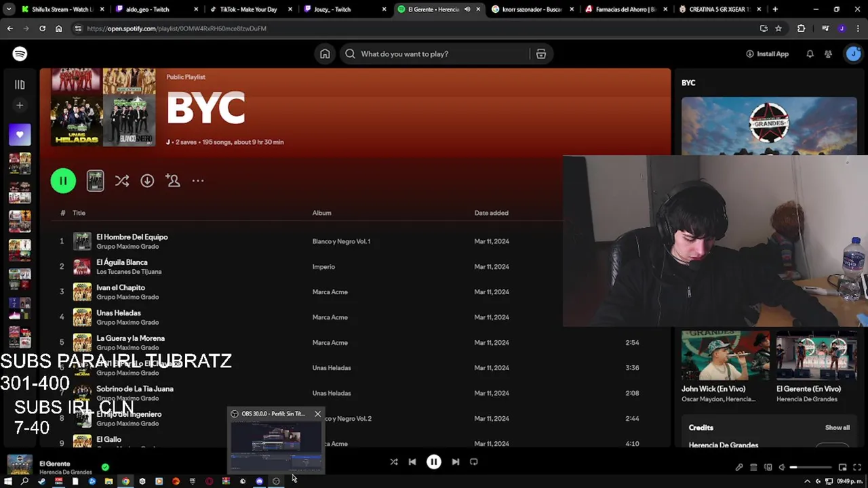Skip to next track
This screenshot has height=488, width=868.
[x=456, y=462]
